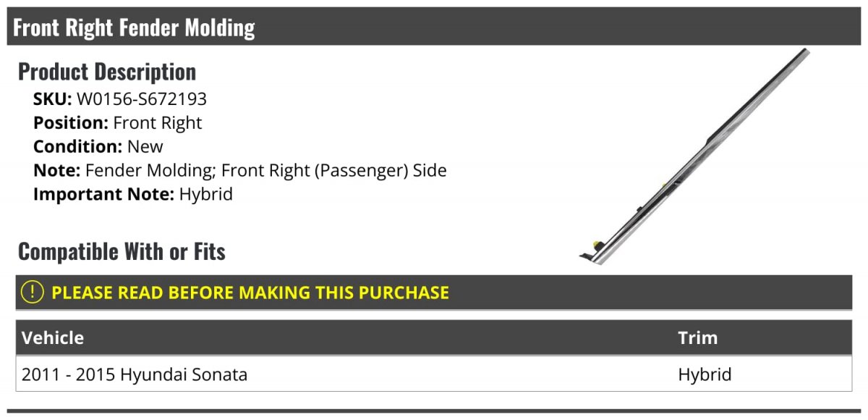Click the SKU number W0156-S672193
The height and width of the screenshot is (420, 868).
click(141, 99)
